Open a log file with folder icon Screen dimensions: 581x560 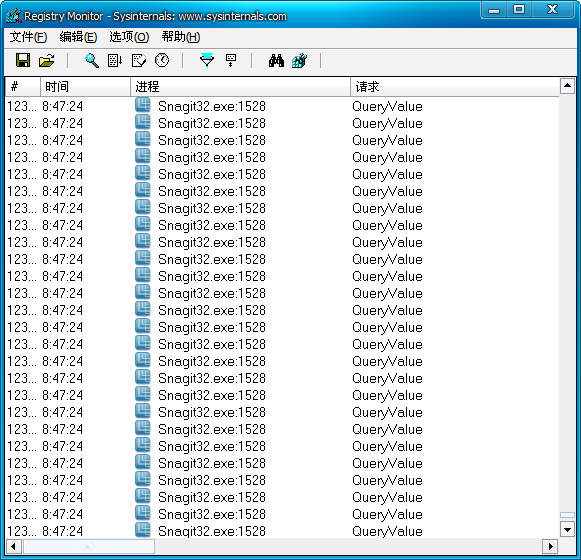[x=47, y=60]
